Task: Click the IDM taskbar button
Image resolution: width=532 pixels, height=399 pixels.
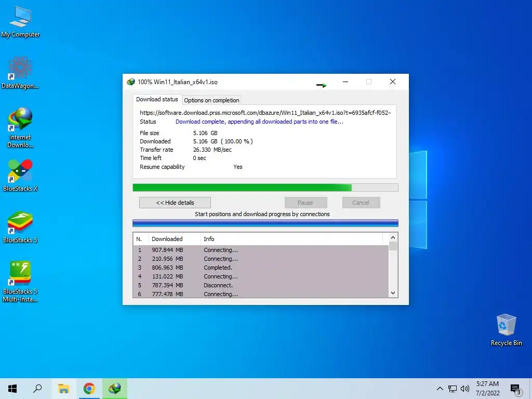Action: point(115,389)
